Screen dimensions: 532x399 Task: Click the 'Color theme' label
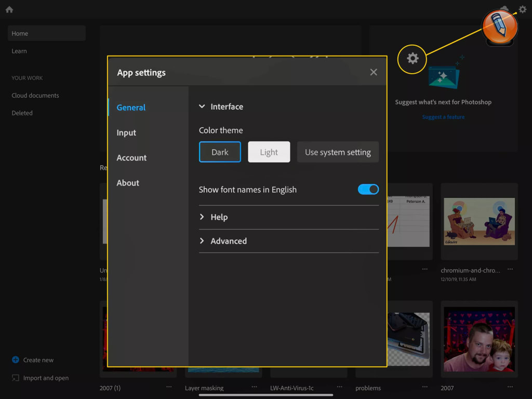click(x=221, y=130)
